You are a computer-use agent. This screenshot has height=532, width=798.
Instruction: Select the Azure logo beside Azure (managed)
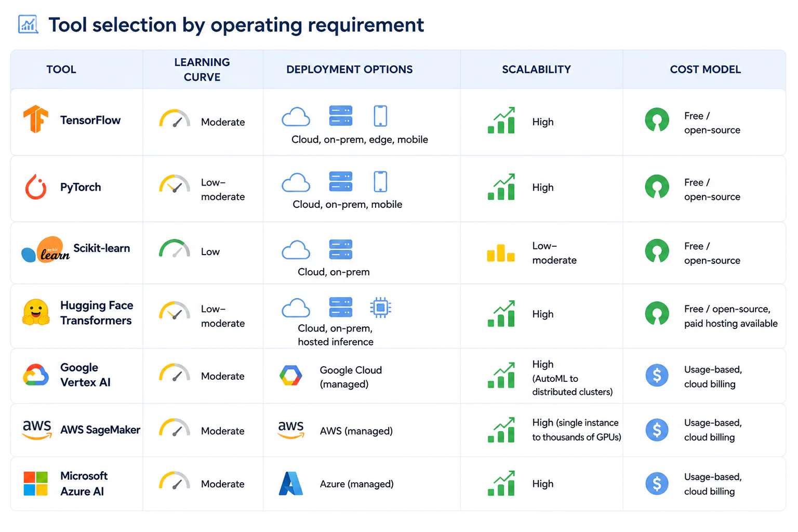coord(291,483)
